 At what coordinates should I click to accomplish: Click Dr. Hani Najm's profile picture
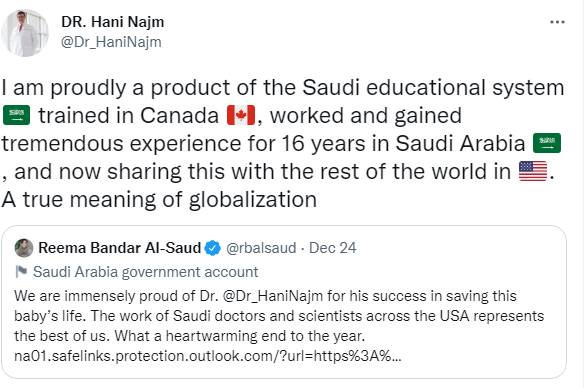pos(25,33)
